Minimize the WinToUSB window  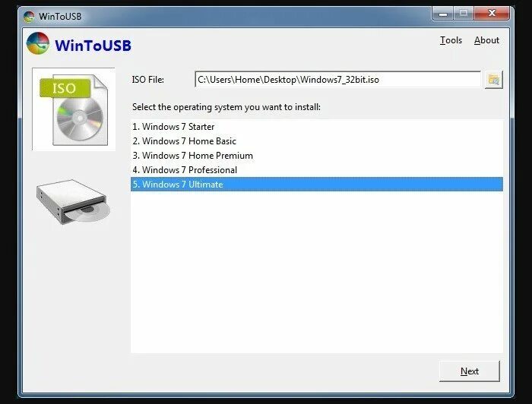(x=443, y=14)
